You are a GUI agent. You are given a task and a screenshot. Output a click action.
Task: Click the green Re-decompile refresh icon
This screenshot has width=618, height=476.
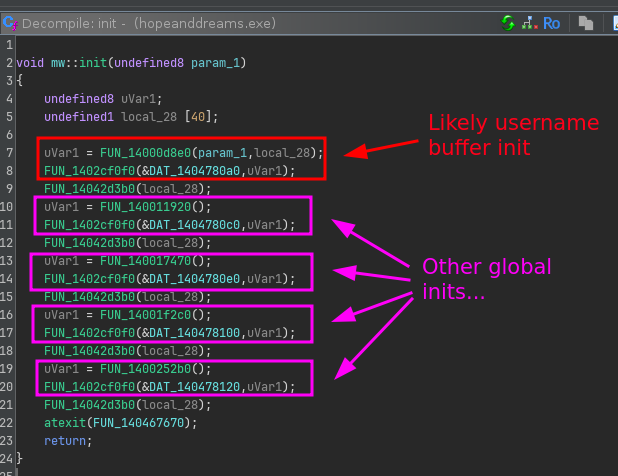click(509, 21)
